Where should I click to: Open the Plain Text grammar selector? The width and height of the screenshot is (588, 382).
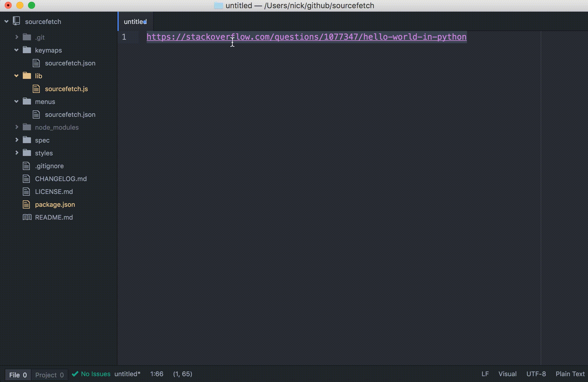[570, 374]
